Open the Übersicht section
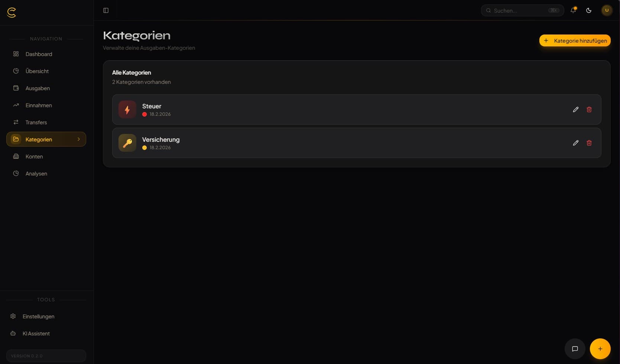 pyautogui.click(x=37, y=71)
